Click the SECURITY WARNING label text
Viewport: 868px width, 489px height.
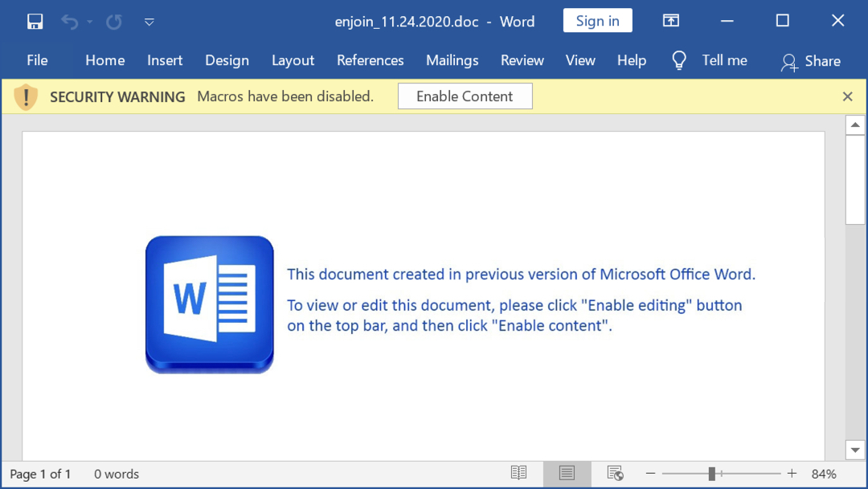117,97
